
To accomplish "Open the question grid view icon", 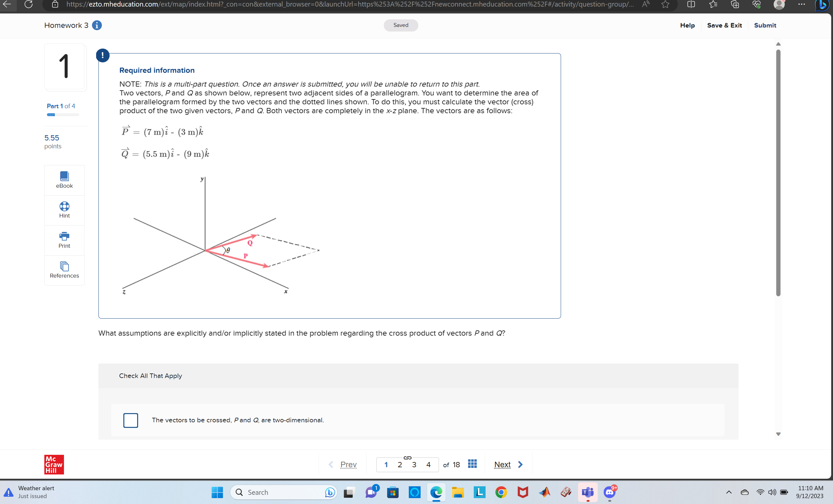I will coord(472,464).
